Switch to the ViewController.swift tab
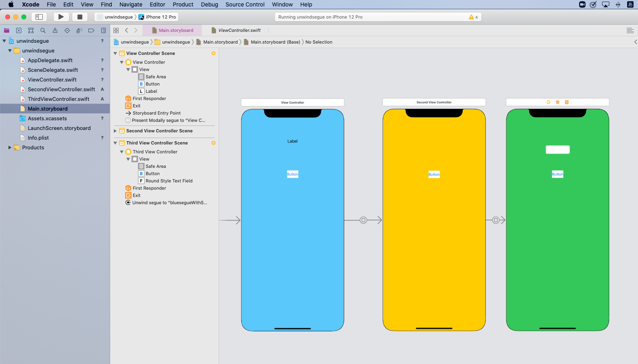The width and height of the screenshot is (638, 364). 239,30
